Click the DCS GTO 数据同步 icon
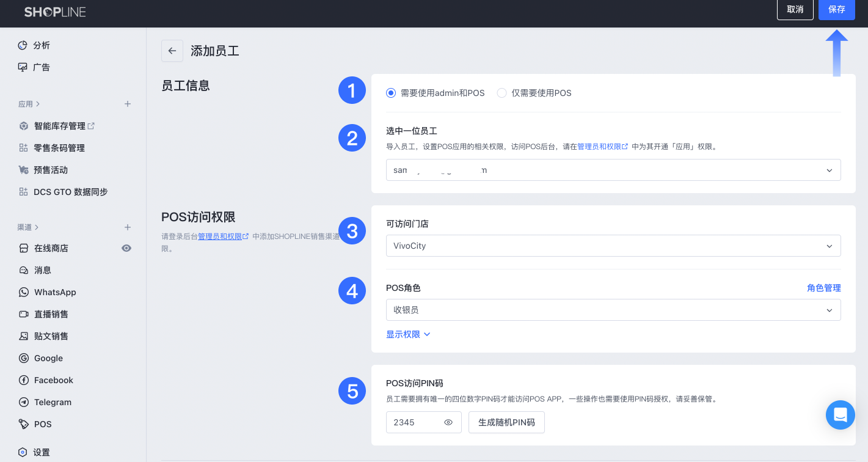 point(24,192)
